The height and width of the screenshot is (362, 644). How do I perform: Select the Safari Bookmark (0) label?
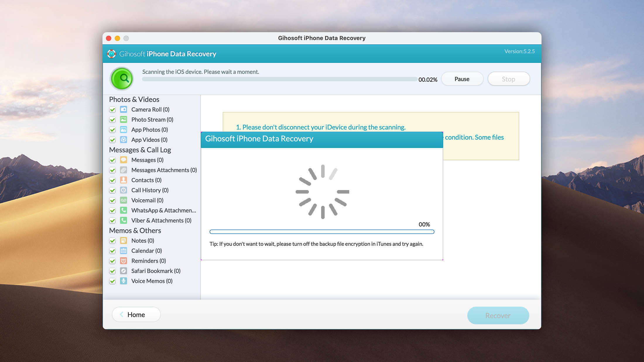[156, 271]
